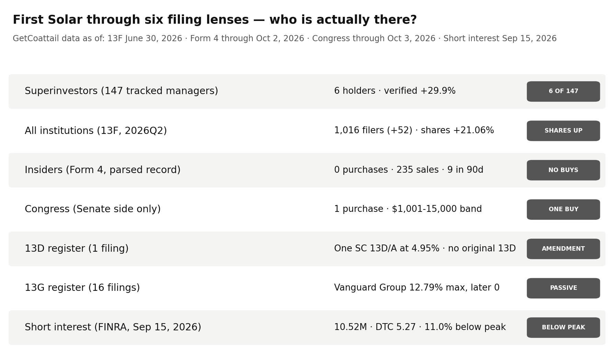
Task: Open the Superinvestors row label
Action: click(x=121, y=91)
